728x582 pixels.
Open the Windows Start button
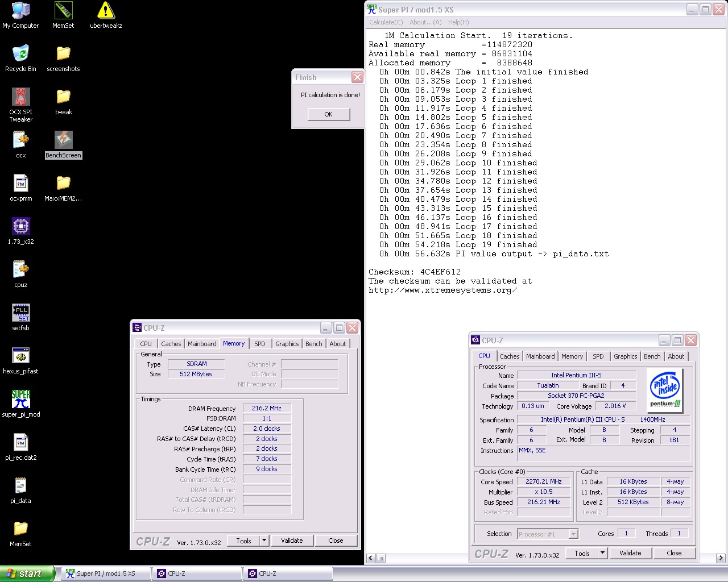coord(27,573)
